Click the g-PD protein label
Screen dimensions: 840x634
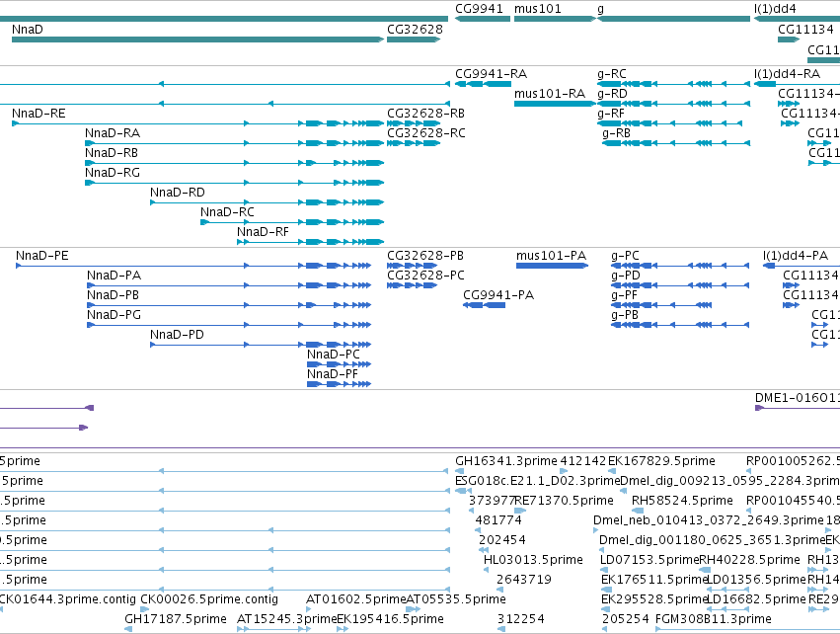pyautogui.click(x=626, y=276)
